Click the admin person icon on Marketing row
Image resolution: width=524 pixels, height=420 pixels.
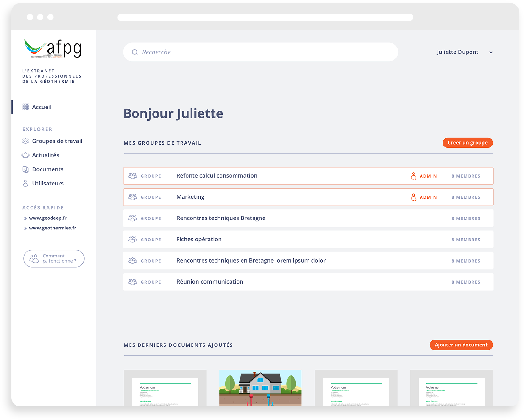coord(414,197)
